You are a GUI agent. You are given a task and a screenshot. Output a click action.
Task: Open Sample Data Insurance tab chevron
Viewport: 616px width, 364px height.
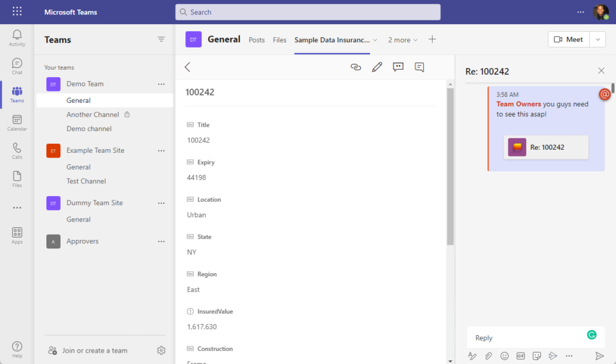(x=375, y=40)
